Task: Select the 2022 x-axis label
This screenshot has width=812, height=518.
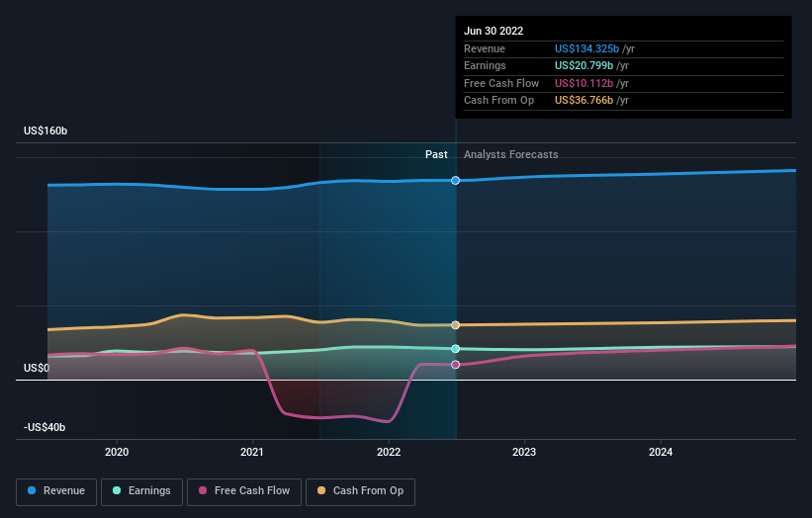Action: tap(389, 452)
